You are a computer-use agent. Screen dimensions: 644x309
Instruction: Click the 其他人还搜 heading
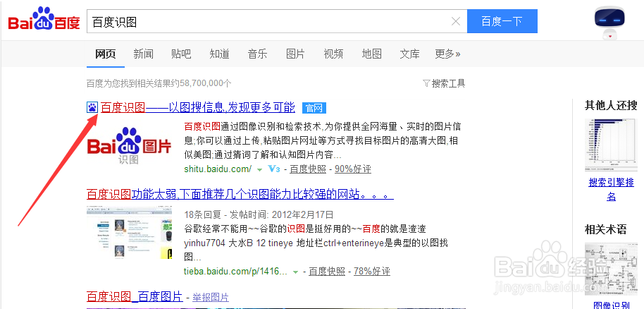pyautogui.click(x=611, y=106)
